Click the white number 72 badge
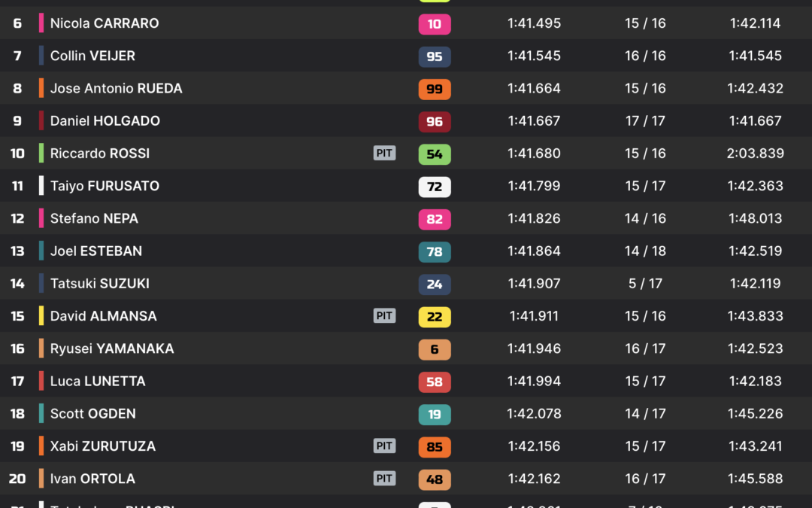812x508 pixels. pyautogui.click(x=435, y=187)
